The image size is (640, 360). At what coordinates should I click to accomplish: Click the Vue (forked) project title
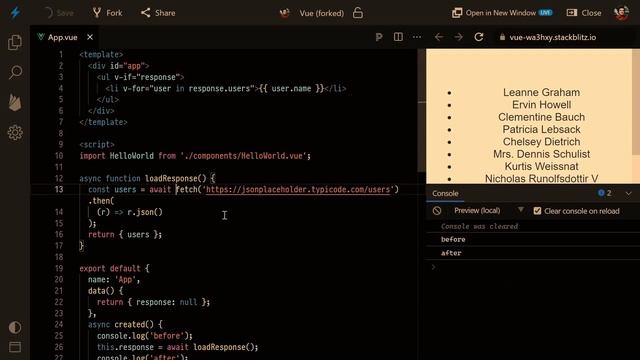(x=322, y=13)
